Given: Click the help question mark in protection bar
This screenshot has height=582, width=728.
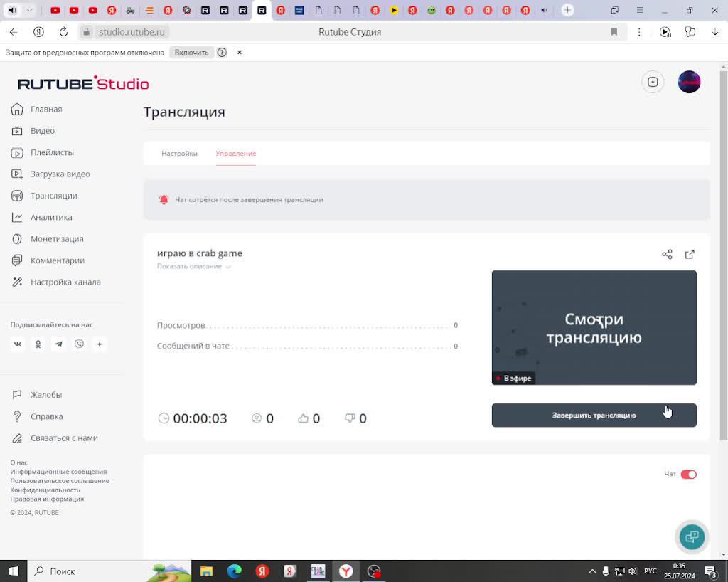Looking at the screenshot, I should tap(222, 53).
